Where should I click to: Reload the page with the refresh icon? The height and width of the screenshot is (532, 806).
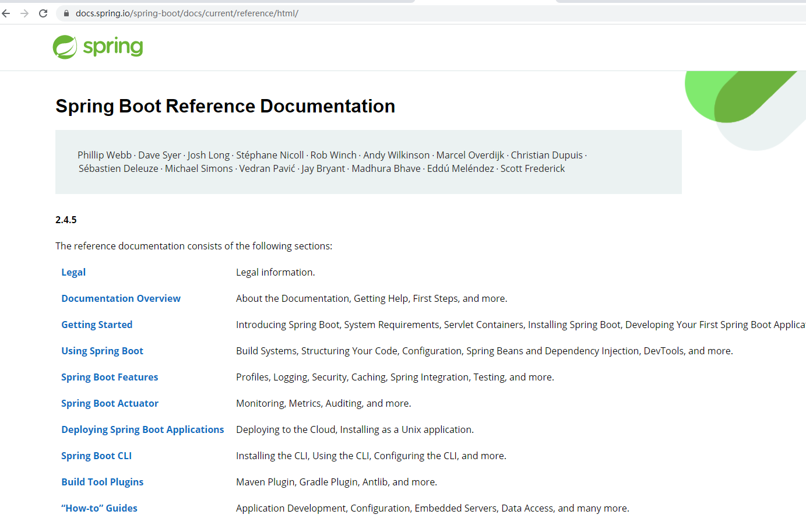(x=43, y=13)
